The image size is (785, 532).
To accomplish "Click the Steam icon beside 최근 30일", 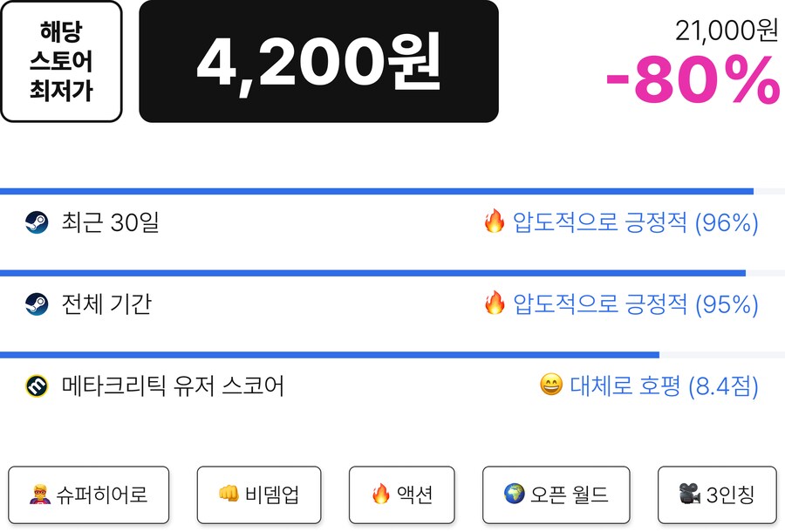I will point(37,223).
